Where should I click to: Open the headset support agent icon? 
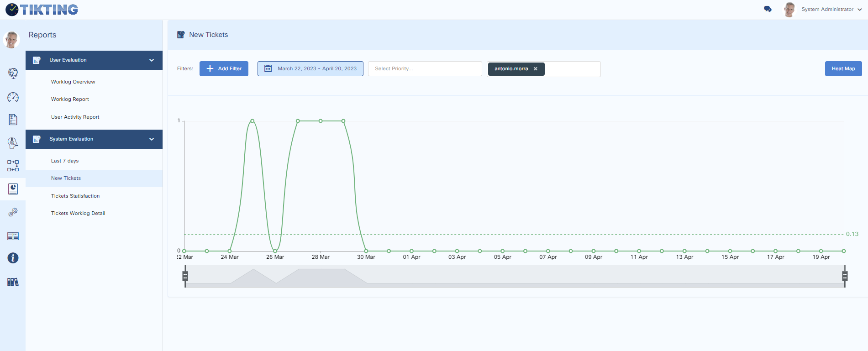coord(13,143)
